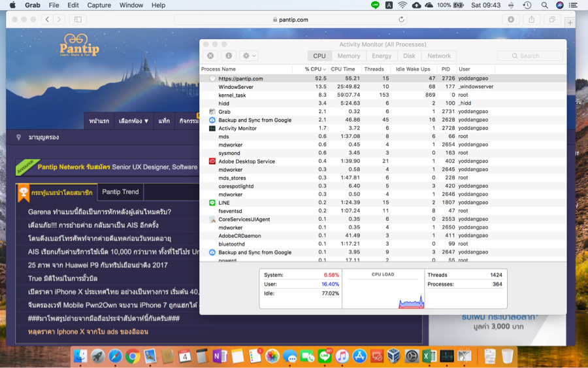The height and width of the screenshot is (368, 588).
Task: Switch to the CPU tab
Action: click(319, 56)
